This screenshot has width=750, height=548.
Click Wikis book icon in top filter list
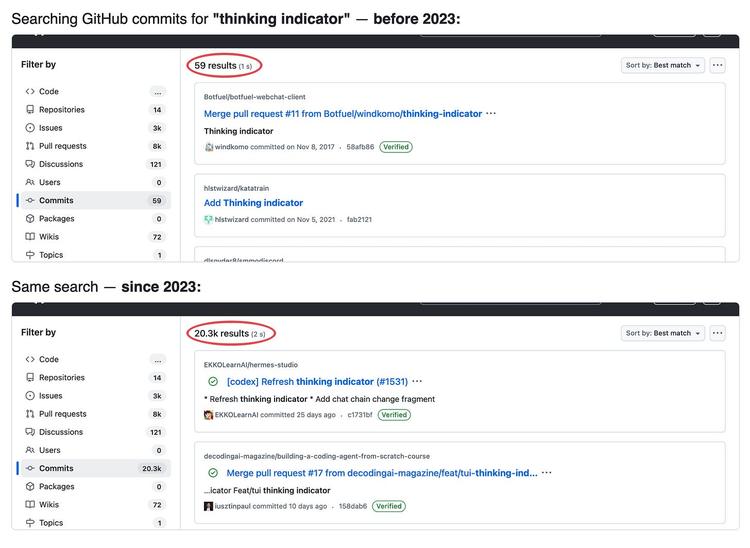pos(30,237)
